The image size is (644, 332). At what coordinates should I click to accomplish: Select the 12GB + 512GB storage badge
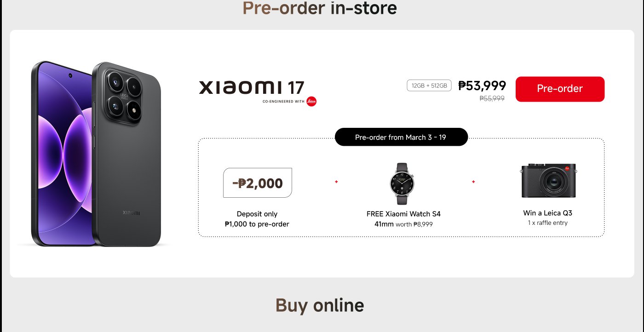tap(429, 86)
